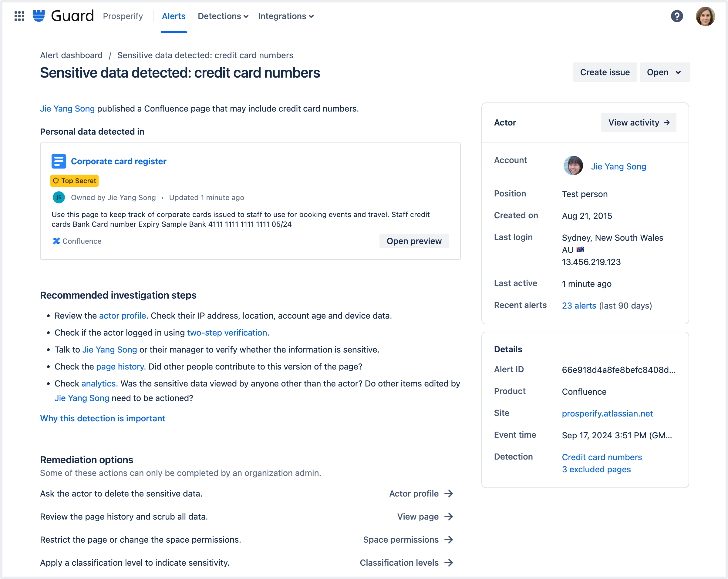
Task: Expand the Detections dropdown menu
Action: 223,16
